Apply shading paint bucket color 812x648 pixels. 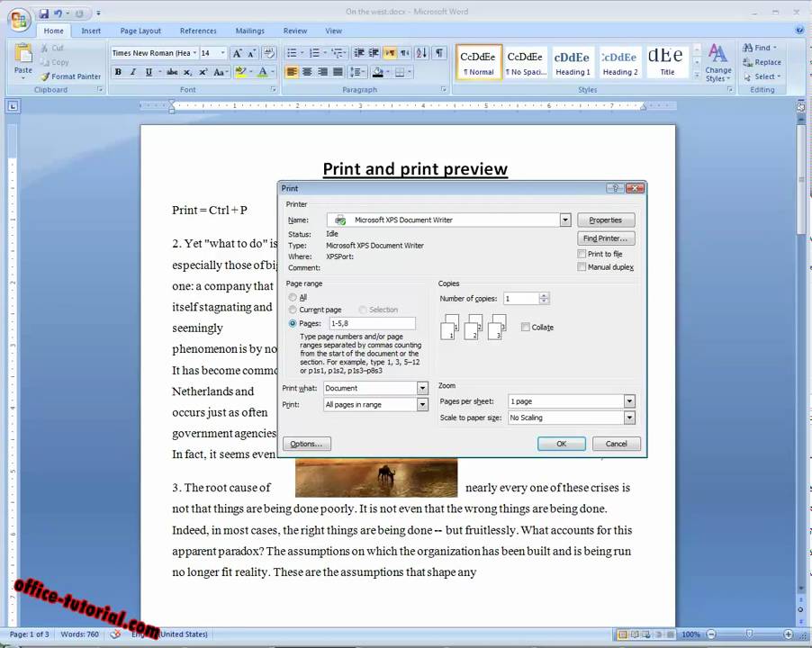pos(377,72)
